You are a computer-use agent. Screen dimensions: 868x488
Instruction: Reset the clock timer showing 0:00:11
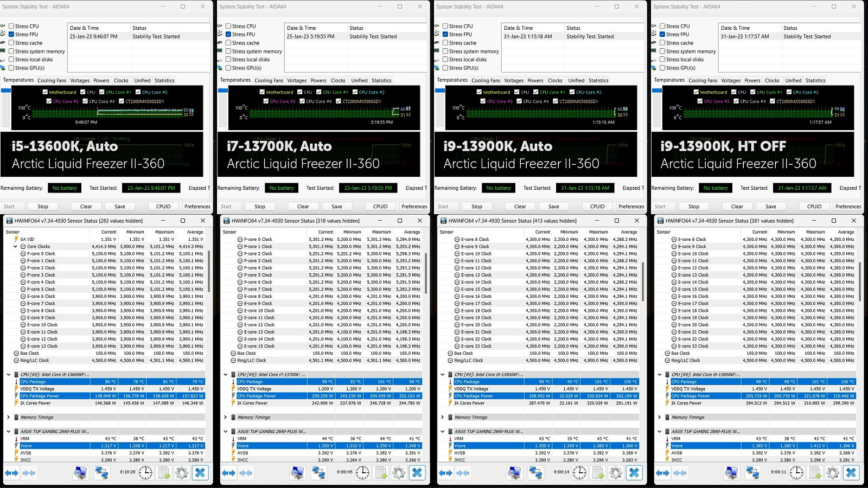point(796,473)
